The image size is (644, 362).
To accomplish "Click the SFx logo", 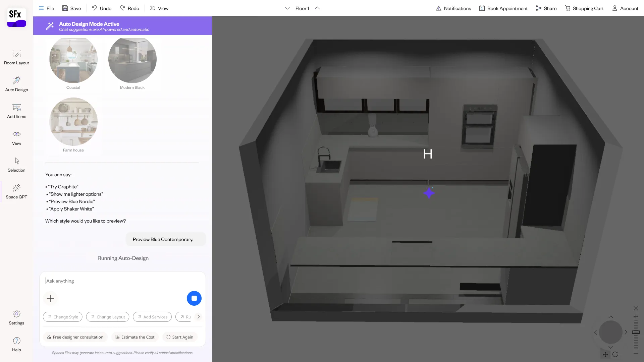I will point(16,17).
